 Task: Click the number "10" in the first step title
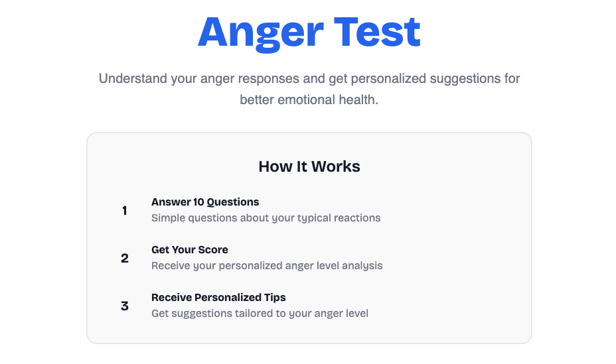point(196,202)
